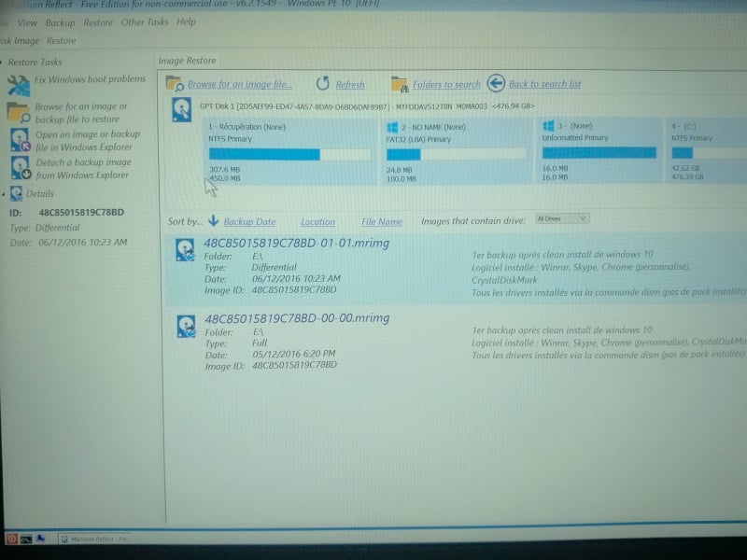Click the Detach backup image icon
747x560 pixels.
[21, 168]
